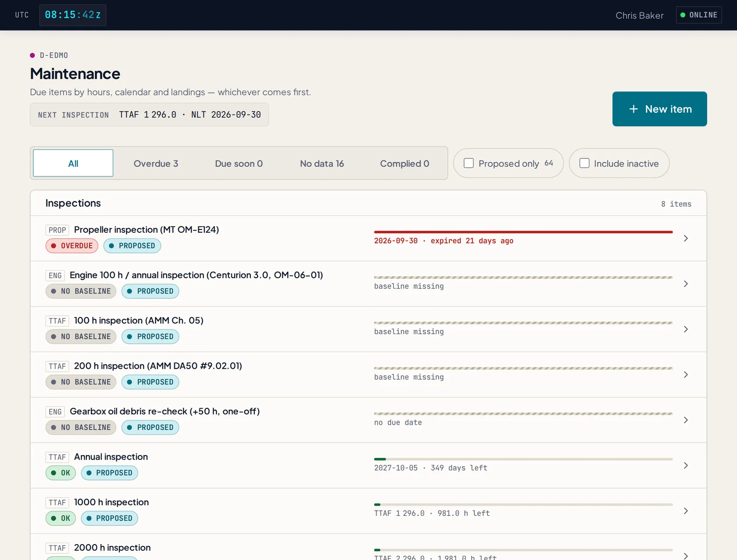
Task: Click 'TTAF 1 296.0 · 981.0 h left' text
Action: pos(432,514)
